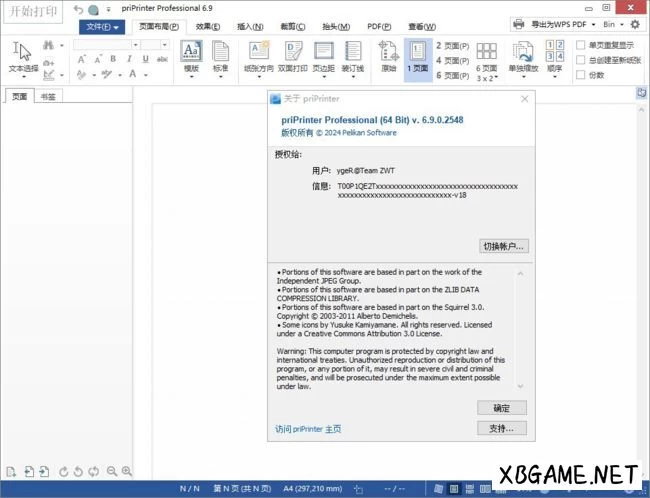Click the 装订线 gutter icon

(x=353, y=55)
